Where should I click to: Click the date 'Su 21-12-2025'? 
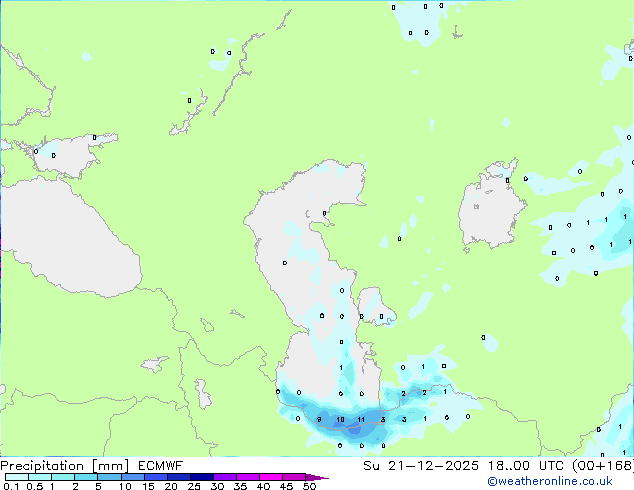click(x=421, y=466)
